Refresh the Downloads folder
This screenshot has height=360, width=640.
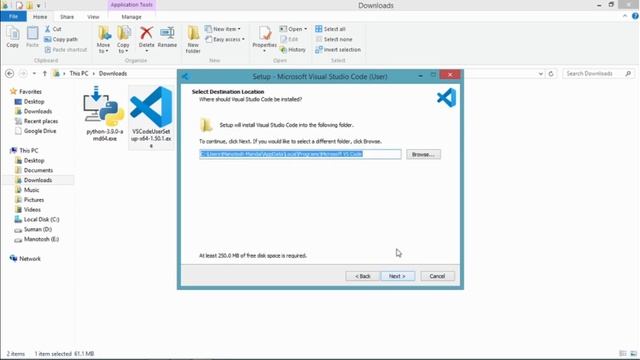(x=551, y=73)
